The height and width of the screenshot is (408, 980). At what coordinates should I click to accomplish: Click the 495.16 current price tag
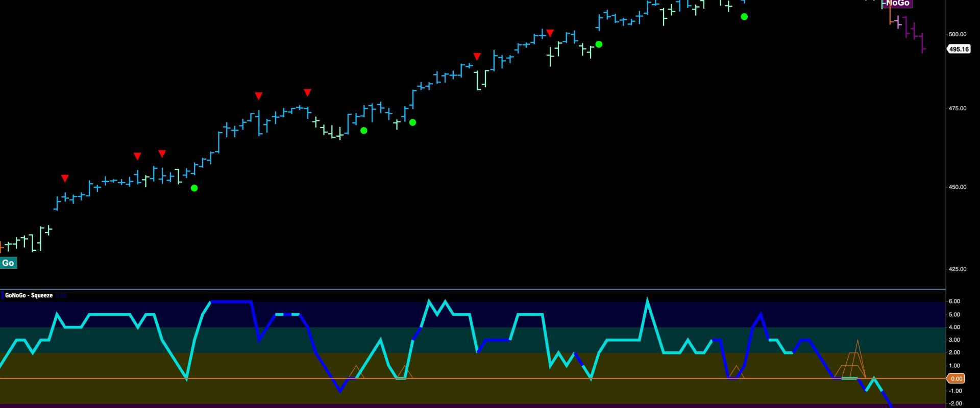click(959, 49)
